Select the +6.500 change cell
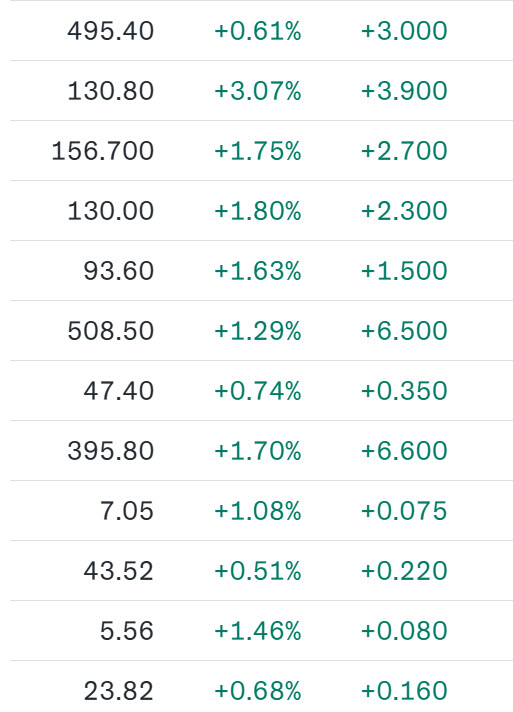This screenshot has height=712, width=513. pyautogui.click(x=404, y=331)
